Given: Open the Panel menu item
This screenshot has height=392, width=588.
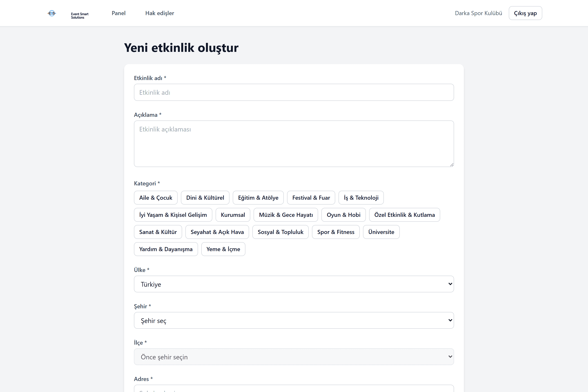Looking at the screenshot, I should click(x=118, y=13).
